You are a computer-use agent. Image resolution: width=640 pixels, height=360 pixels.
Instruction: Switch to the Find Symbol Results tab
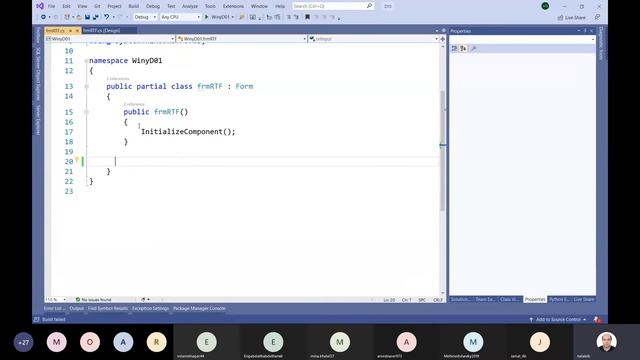108,309
